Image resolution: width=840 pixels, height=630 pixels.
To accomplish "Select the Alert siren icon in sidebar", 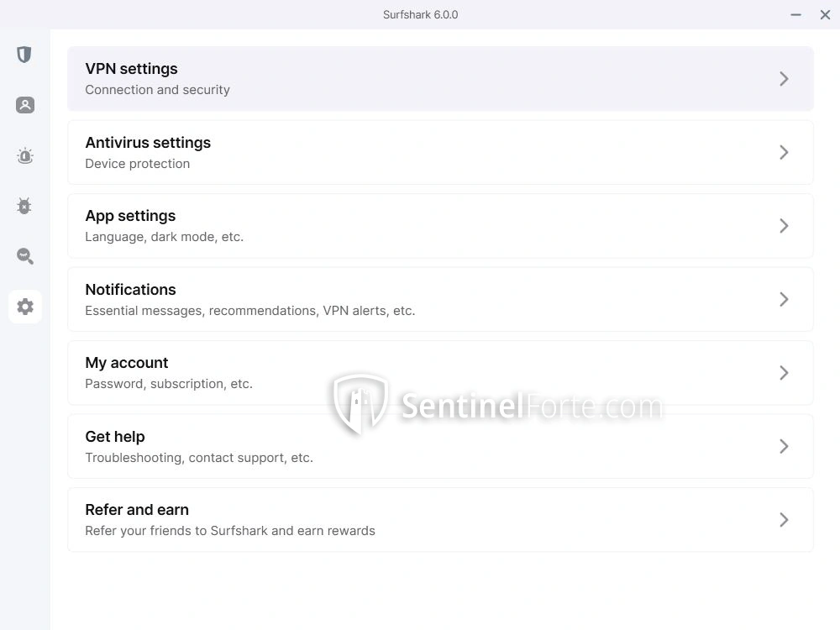I will [24, 155].
